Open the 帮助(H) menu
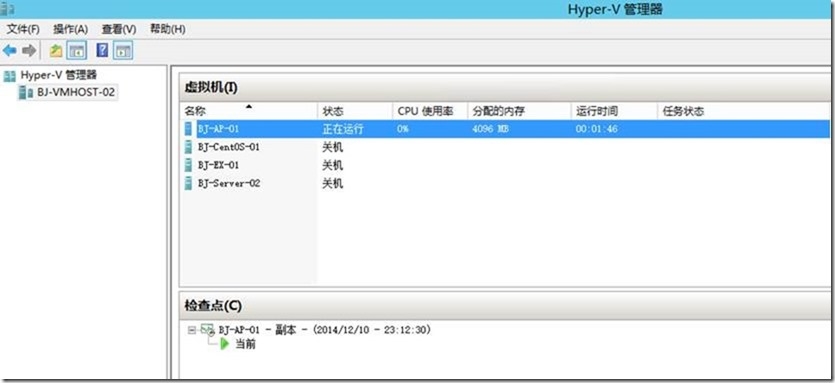The height and width of the screenshot is (383, 835). pyautogui.click(x=168, y=29)
